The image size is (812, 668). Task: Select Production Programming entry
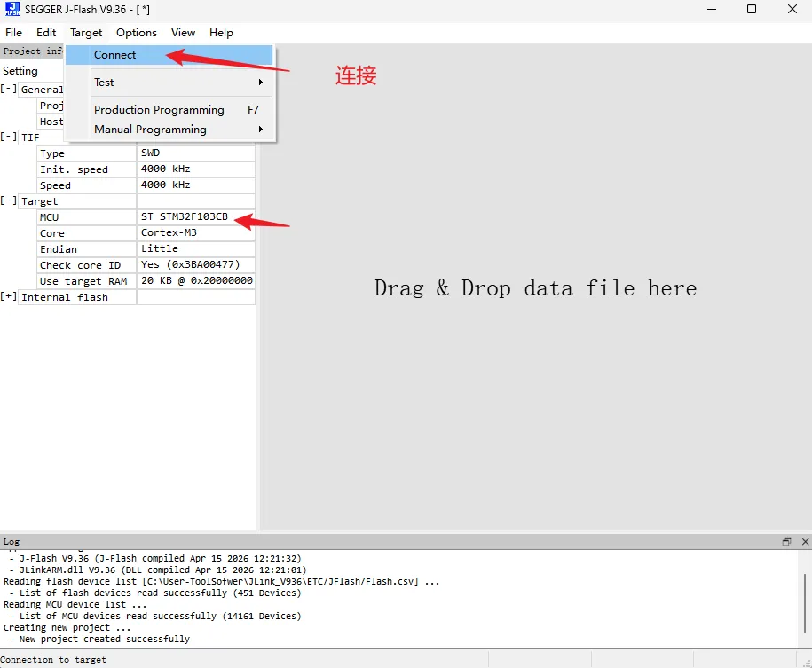tap(169, 110)
